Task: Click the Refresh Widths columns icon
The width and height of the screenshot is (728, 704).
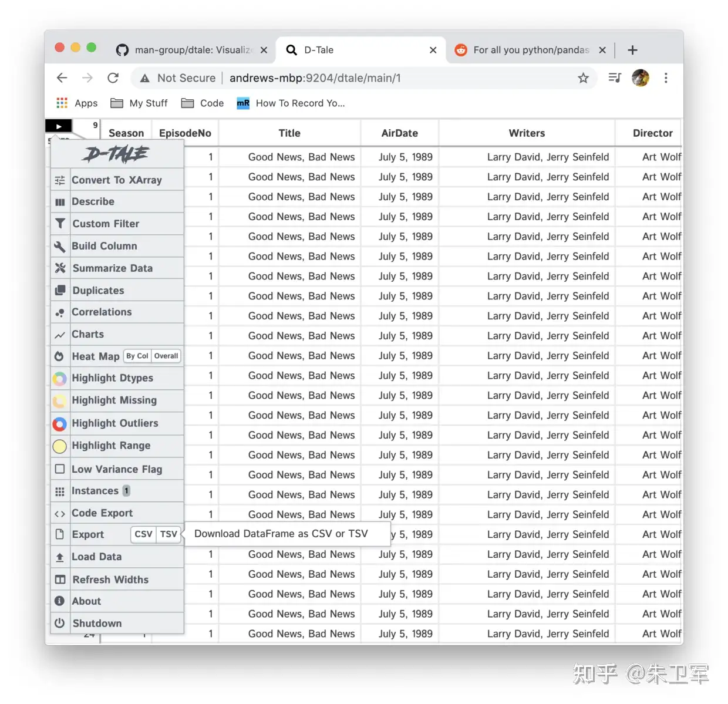Action: tap(60, 580)
